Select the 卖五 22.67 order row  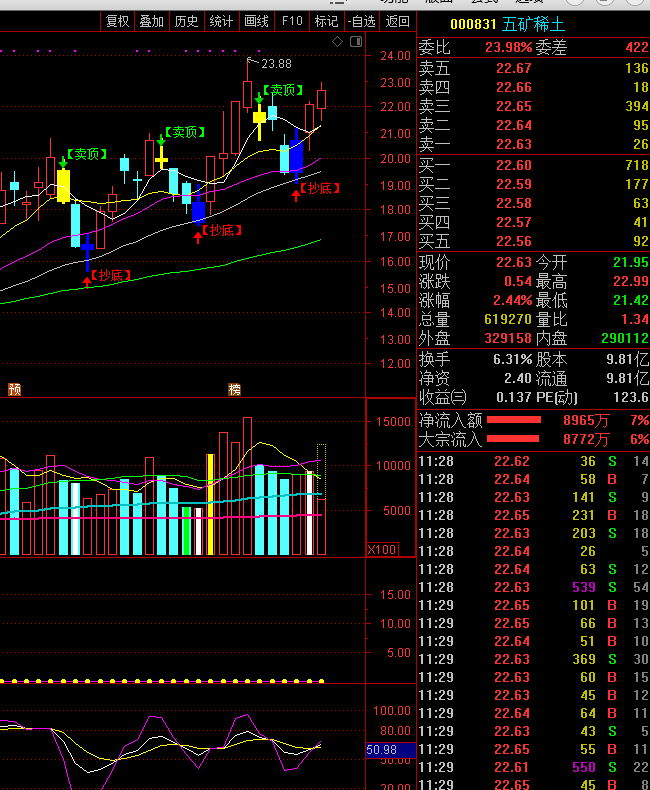pyautogui.click(x=534, y=68)
